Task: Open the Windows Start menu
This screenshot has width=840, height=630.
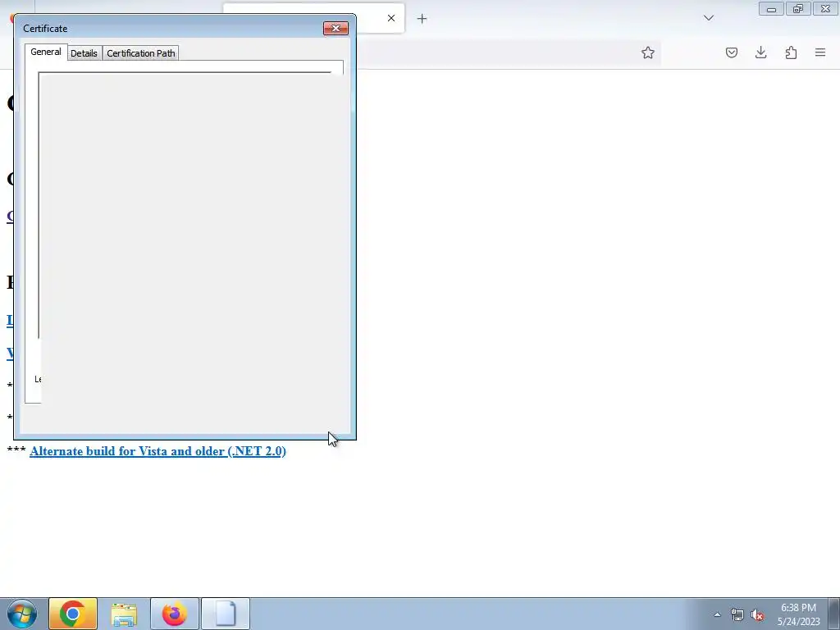Action: click(22, 614)
